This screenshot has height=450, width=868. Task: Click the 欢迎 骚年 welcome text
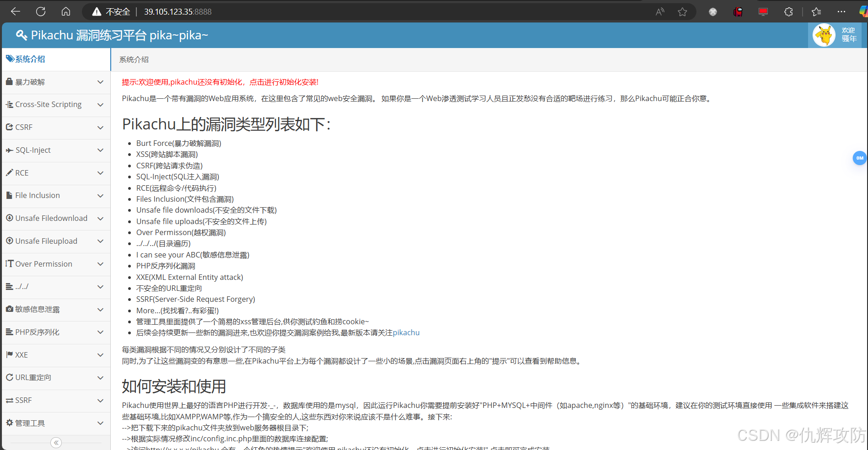[x=849, y=35]
